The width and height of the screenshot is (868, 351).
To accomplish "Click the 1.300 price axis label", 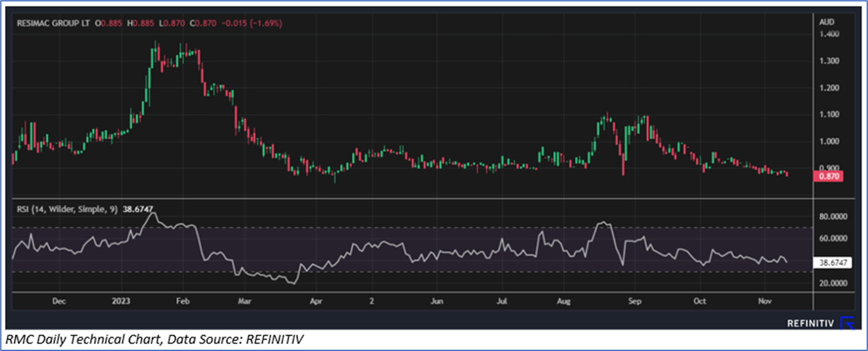I will coord(830,61).
